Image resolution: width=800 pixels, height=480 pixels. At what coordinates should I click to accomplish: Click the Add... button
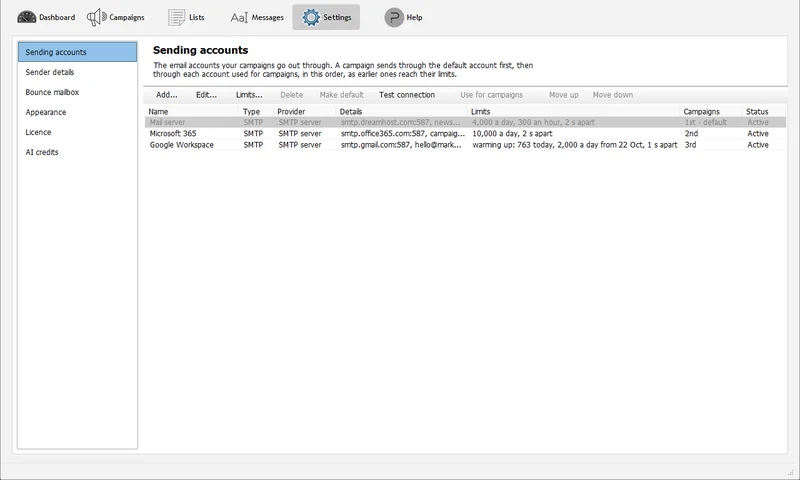[167, 95]
